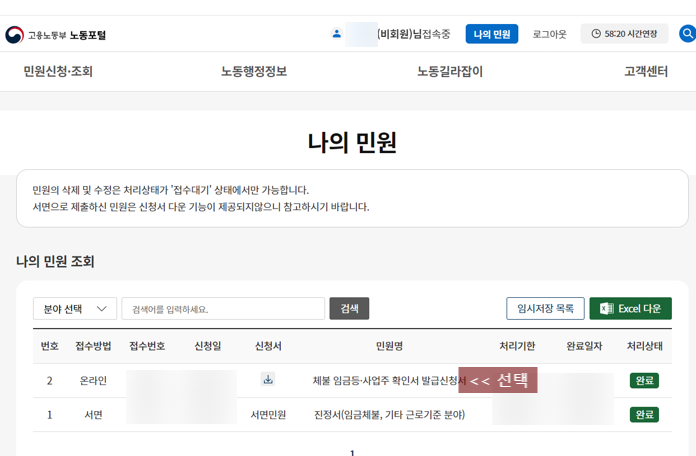Click the 완료일자 column header
This screenshot has height=456, width=696.
[x=584, y=346]
